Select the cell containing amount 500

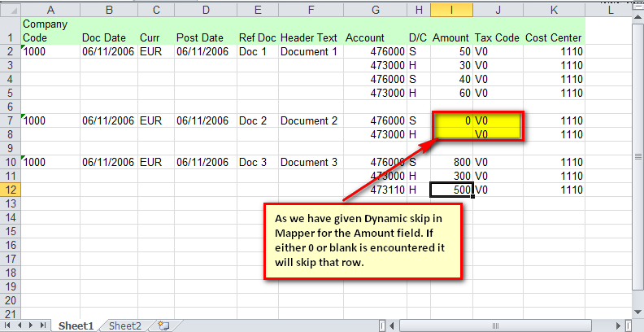[450, 190]
